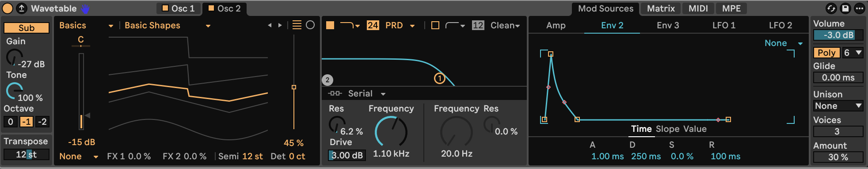
Task: Show envelope Slope parameters
Action: 667,129
